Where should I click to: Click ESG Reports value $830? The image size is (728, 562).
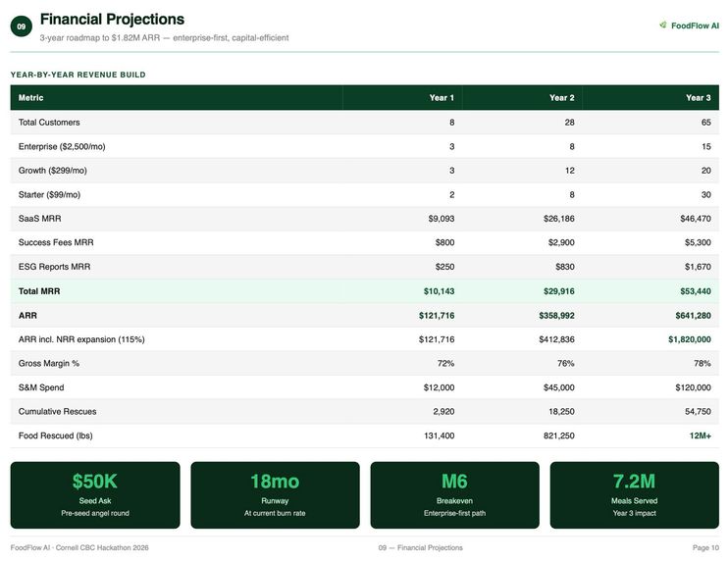click(565, 267)
